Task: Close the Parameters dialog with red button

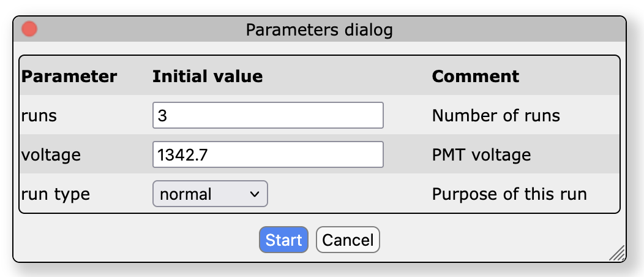Action: click(x=29, y=29)
